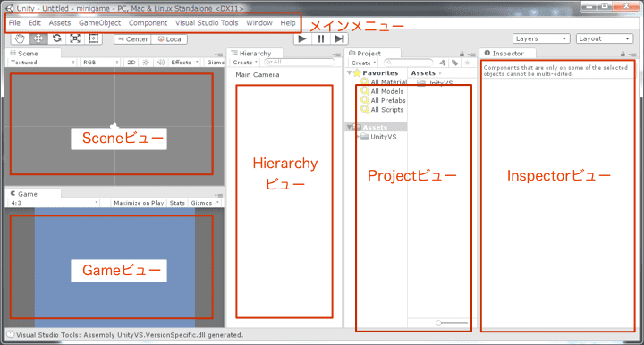Image resolution: width=644 pixels, height=345 pixels.
Task: Save search with star icon in Project
Action: pyautogui.click(x=467, y=63)
